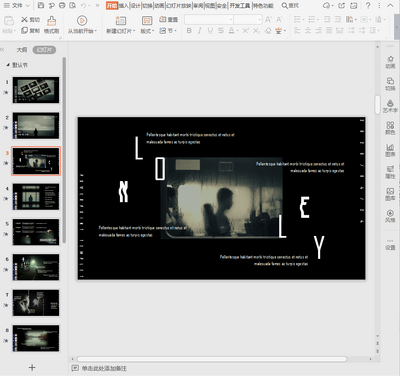Toggle Bold formatting
Viewport: 400px width, 376px height.
coord(189,31)
